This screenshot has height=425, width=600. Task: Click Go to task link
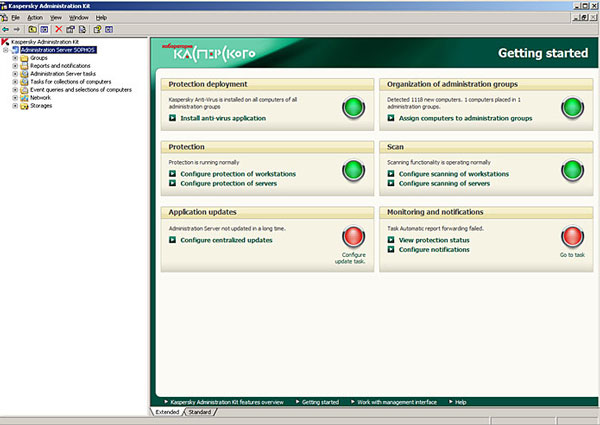pyautogui.click(x=572, y=255)
